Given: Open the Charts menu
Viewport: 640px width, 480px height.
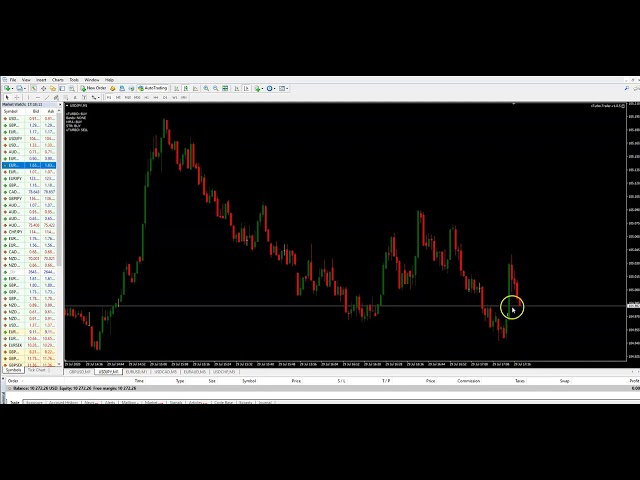Looking at the screenshot, I should tap(57, 79).
